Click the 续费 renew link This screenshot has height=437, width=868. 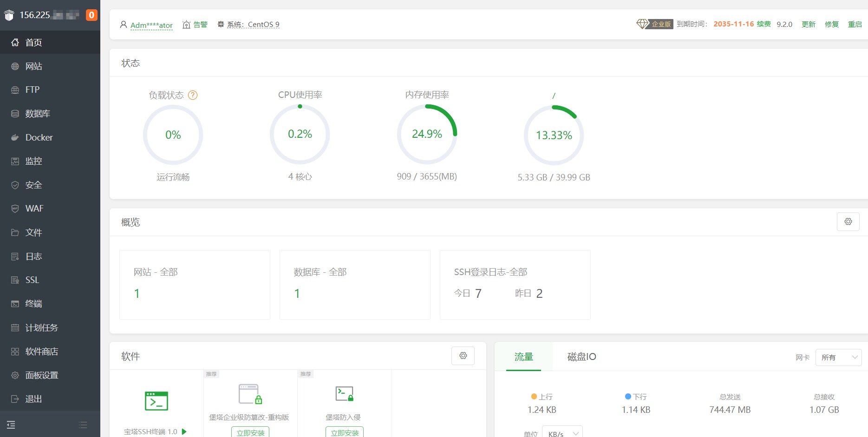tap(763, 24)
